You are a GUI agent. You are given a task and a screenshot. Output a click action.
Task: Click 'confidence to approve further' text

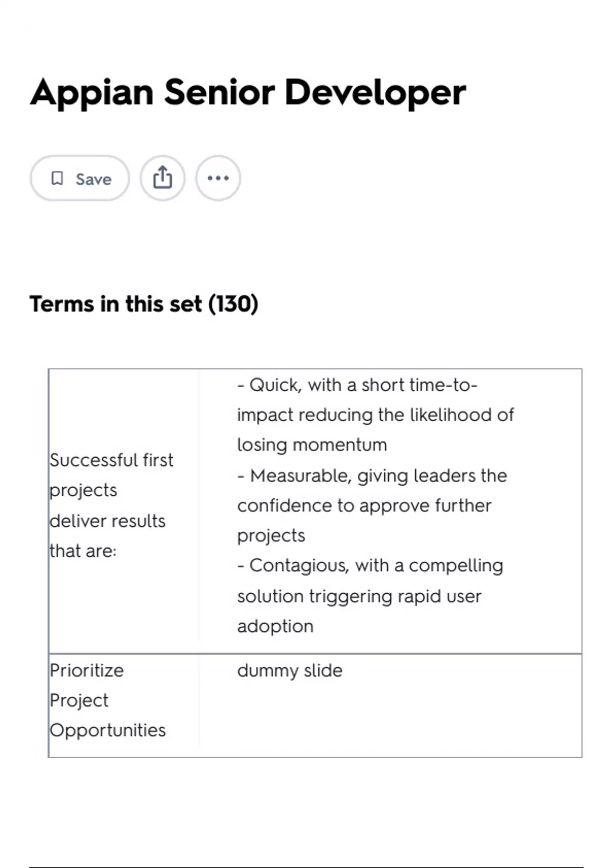coord(364,505)
